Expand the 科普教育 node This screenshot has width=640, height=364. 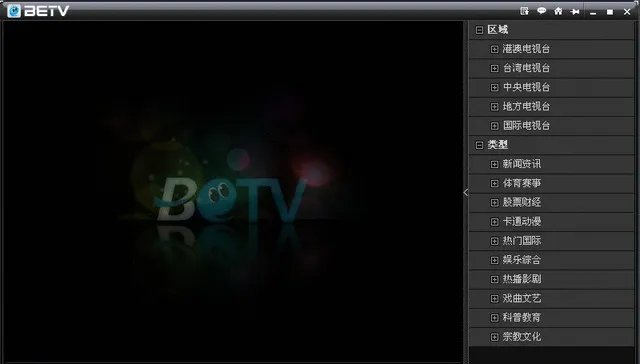tap(494, 318)
